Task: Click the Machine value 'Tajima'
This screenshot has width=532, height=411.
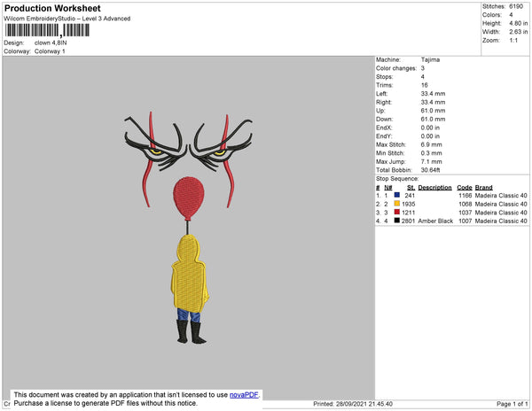Action: point(430,59)
